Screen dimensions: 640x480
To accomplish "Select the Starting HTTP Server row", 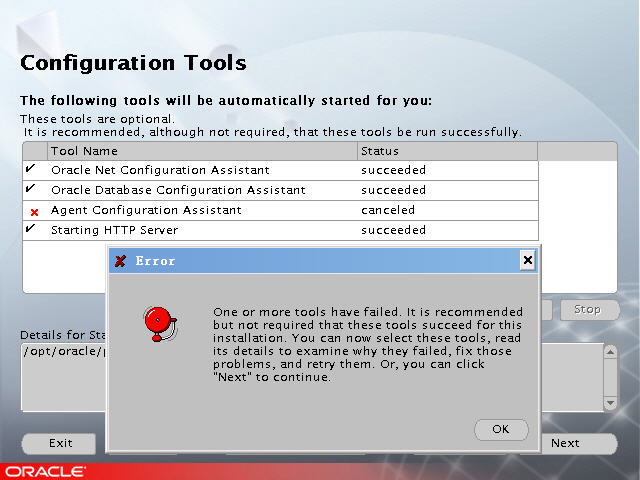I will [280, 230].
